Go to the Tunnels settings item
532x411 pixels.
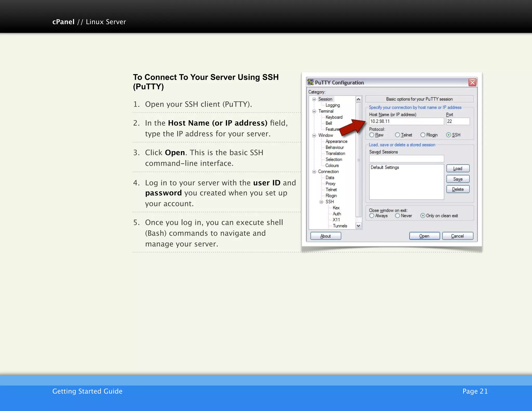click(340, 226)
